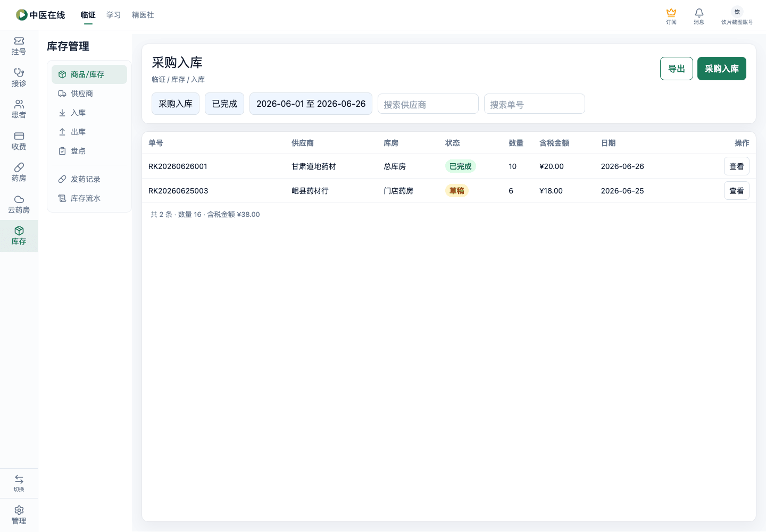This screenshot has height=532, width=766.
Task: Open the 采购入库 type filter
Action: tap(176, 104)
